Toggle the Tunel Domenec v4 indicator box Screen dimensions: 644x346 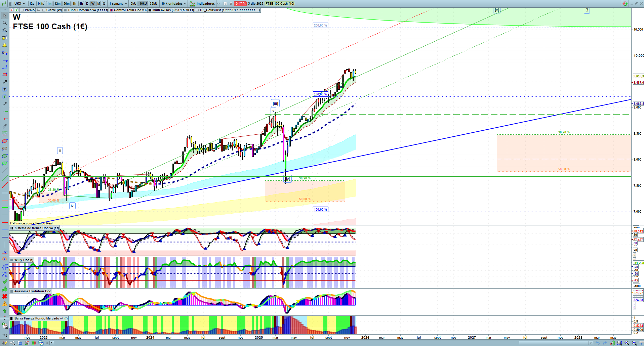click(x=65, y=10)
